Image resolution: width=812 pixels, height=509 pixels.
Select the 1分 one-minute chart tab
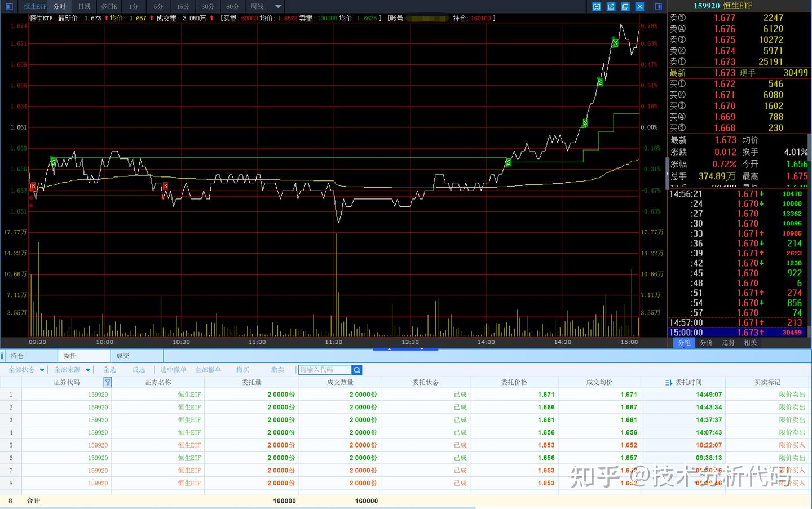[x=134, y=6]
